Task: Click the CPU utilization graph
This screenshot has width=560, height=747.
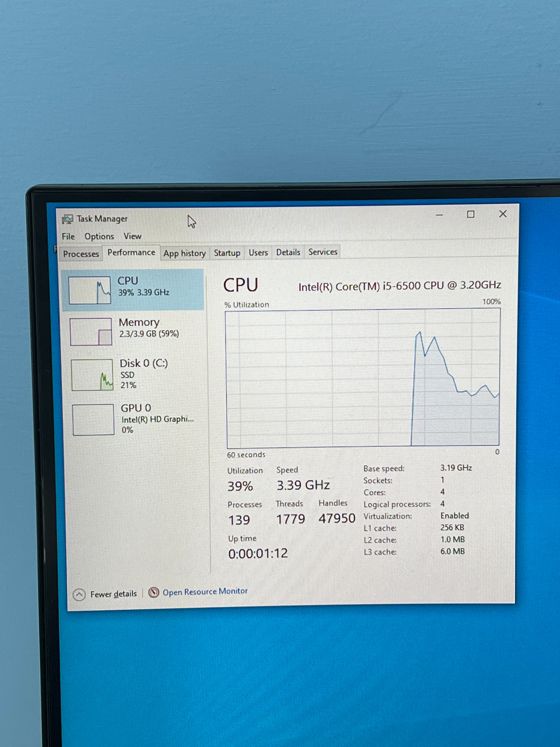Action: coord(363,378)
